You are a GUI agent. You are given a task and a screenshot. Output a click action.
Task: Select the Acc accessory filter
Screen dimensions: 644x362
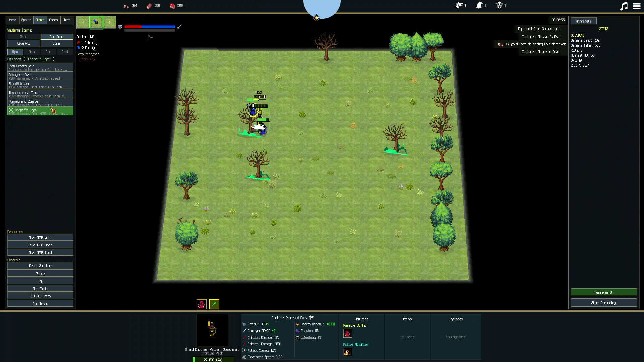click(48, 52)
